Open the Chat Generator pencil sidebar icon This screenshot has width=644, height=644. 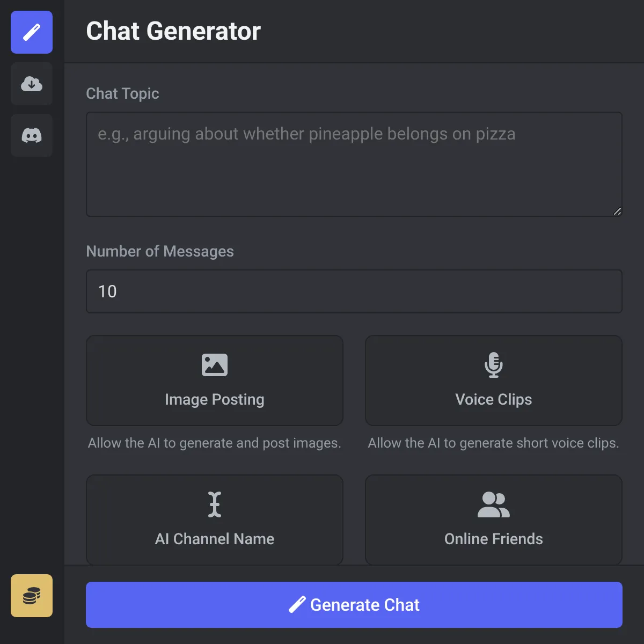click(32, 32)
